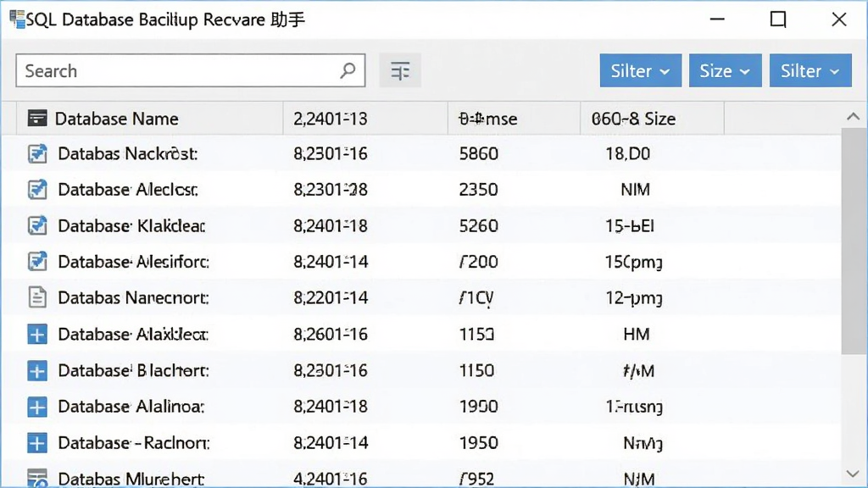
Task: Select the Database Aleclosr row name
Action: pos(127,189)
